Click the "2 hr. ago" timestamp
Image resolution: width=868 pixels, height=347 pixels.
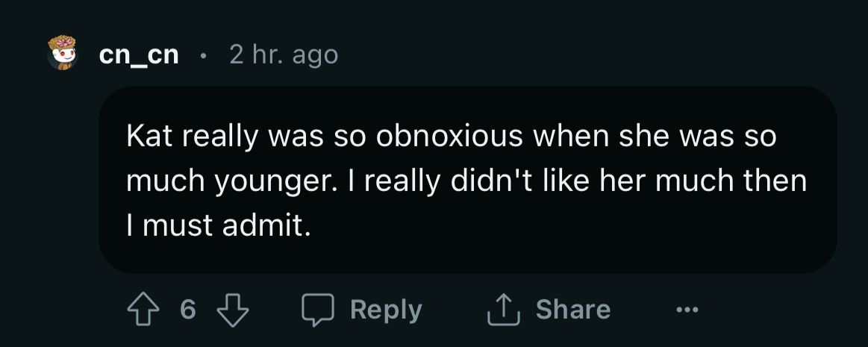pyautogui.click(x=284, y=54)
